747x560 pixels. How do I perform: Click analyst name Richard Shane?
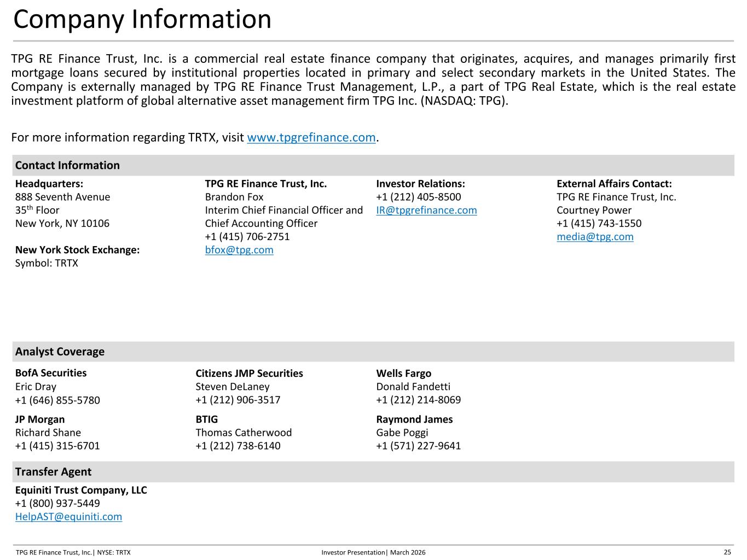[x=48, y=433]
